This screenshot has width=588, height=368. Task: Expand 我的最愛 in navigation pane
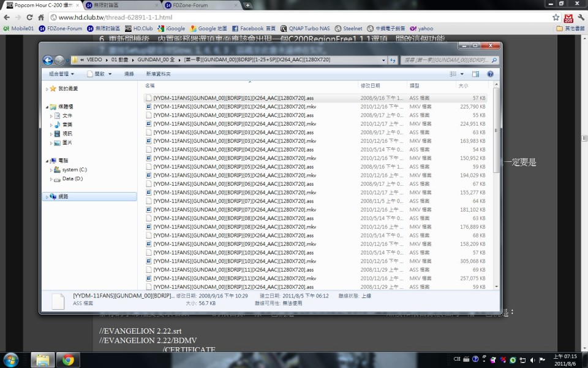(47, 89)
